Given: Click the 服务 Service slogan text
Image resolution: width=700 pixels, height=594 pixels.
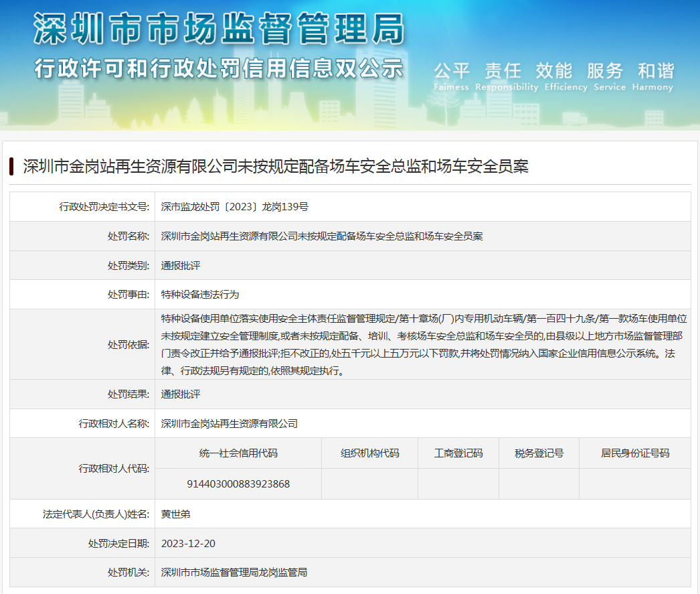Looking at the screenshot, I should click(610, 77).
